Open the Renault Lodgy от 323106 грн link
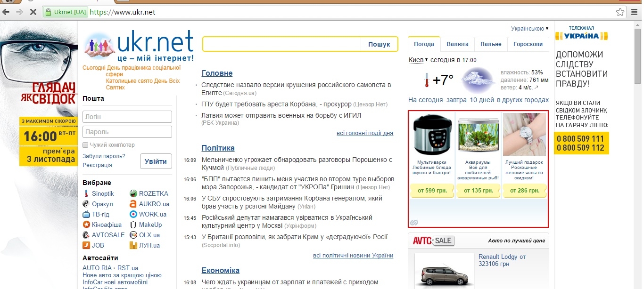The image size is (644, 289). (x=502, y=260)
